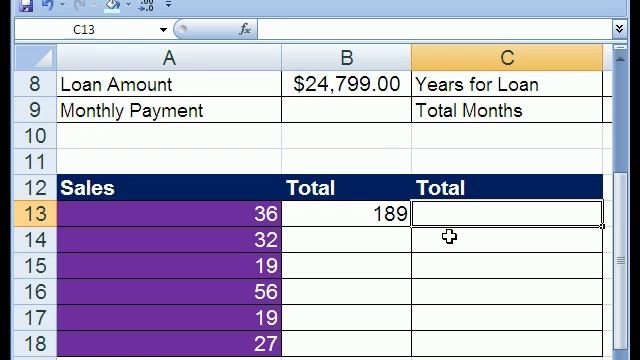Click empty cell C16 in Total column
The height and width of the screenshot is (360, 640).
507,292
